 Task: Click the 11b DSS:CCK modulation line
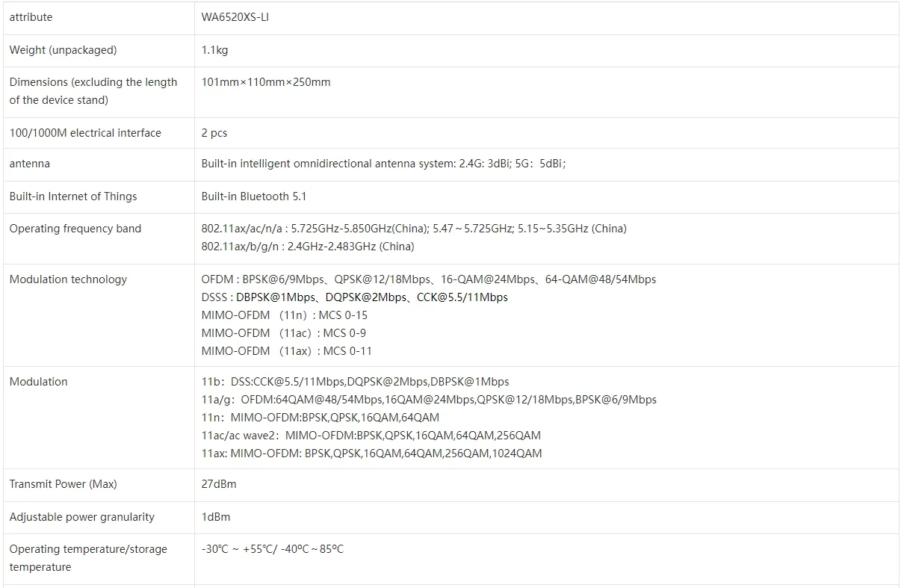pyautogui.click(x=355, y=382)
